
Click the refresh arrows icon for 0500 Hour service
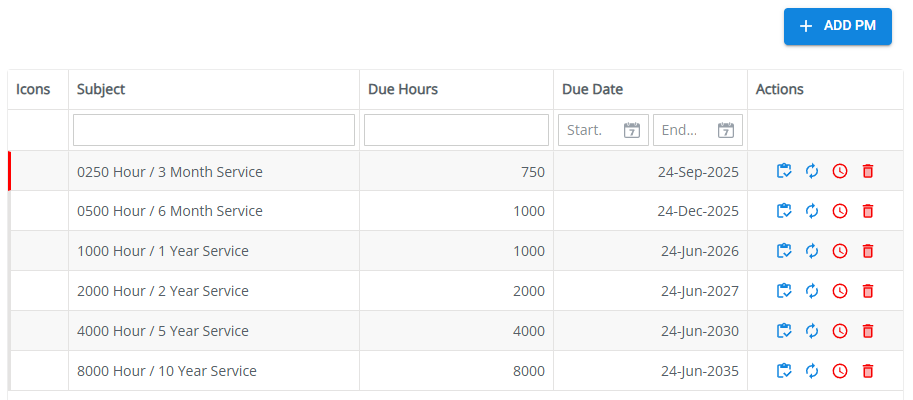tap(812, 211)
